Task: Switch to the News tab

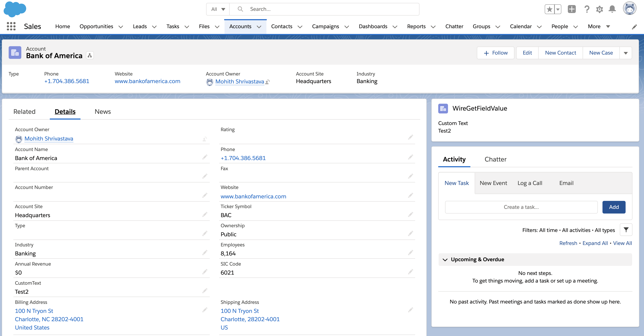Action: [103, 112]
